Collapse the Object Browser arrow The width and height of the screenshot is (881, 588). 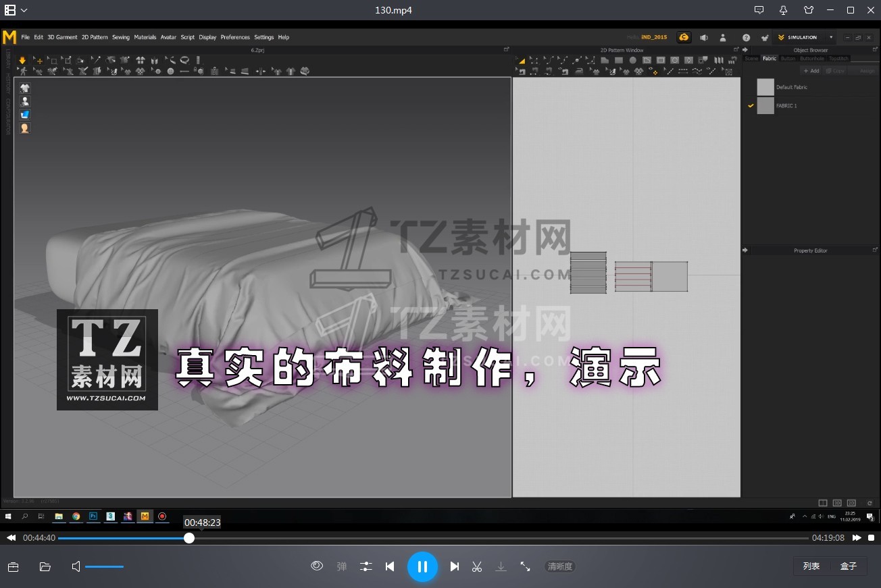tap(745, 50)
